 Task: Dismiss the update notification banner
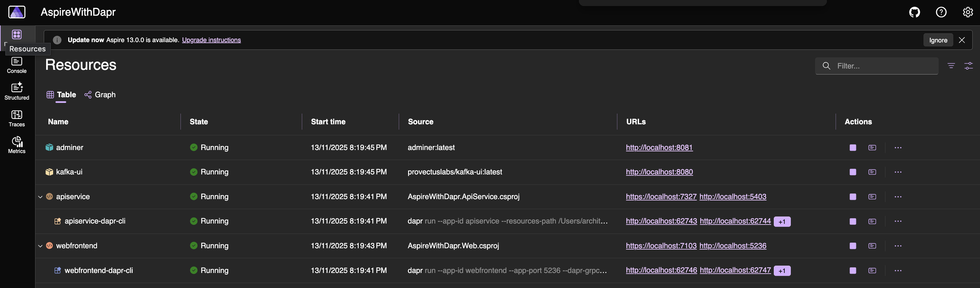[x=961, y=40]
